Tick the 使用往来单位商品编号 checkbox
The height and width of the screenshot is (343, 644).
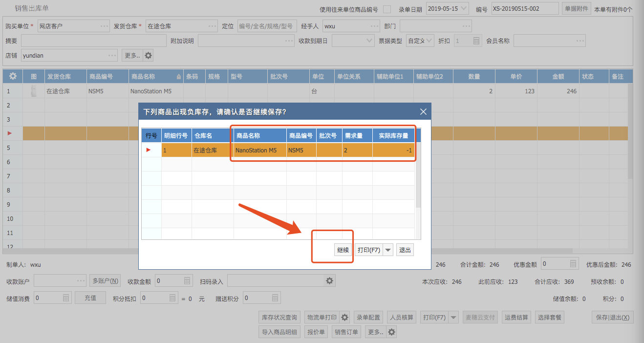click(x=387, y=9)
